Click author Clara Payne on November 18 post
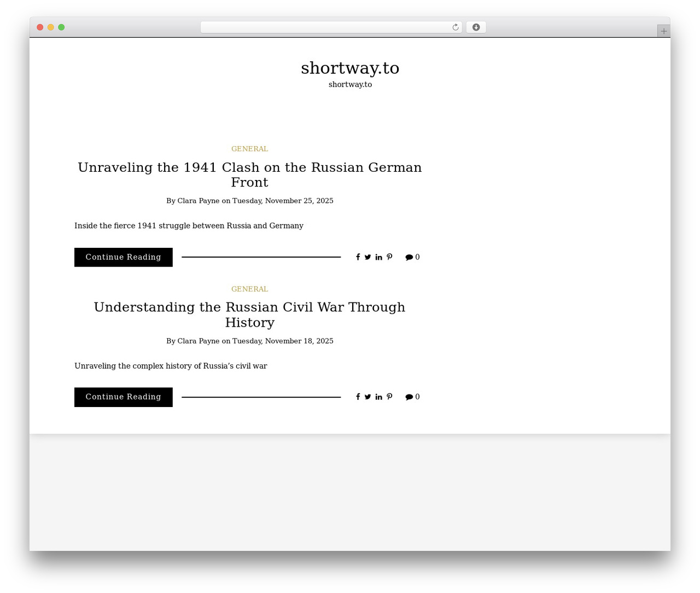 (199, 341)
